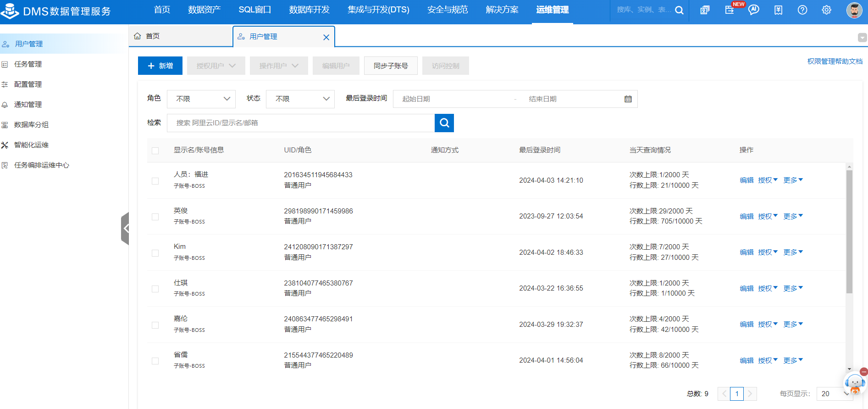Image resolution: width=868 pixels, height=409 pixels.
Task: Open the 状态 dropdown
Action: [300, 99]
